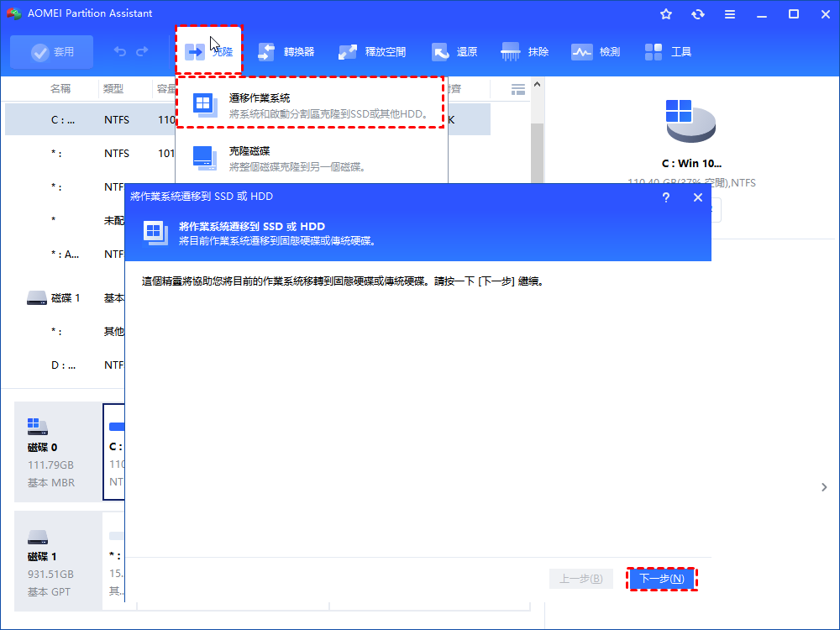The image size is (840, 630).
Task: Select the 磁碟 1 row in partition list
Action: 65,298
